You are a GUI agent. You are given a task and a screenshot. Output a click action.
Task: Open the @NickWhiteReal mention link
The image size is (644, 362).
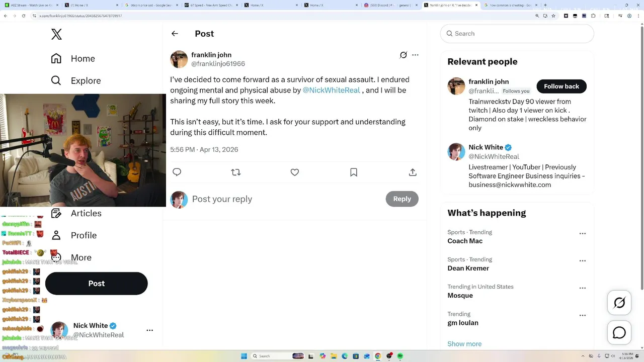331,90
